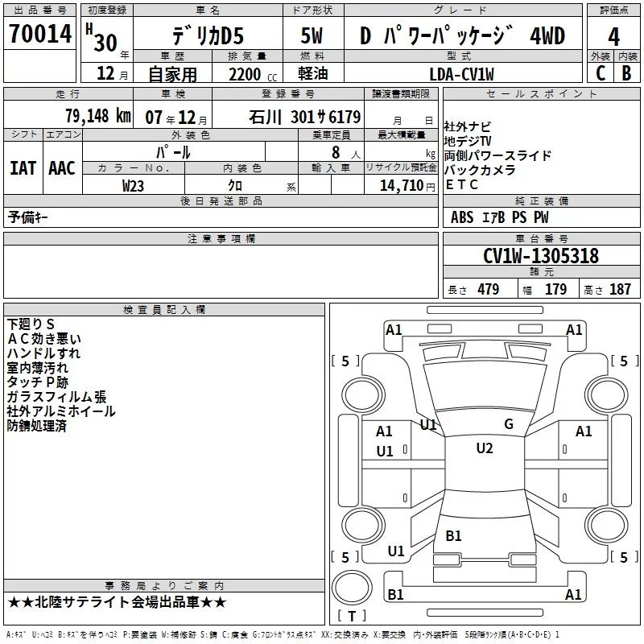Select the inspector note ハンドルずれ
Viewport: 644px width, 644px height.
43,353
